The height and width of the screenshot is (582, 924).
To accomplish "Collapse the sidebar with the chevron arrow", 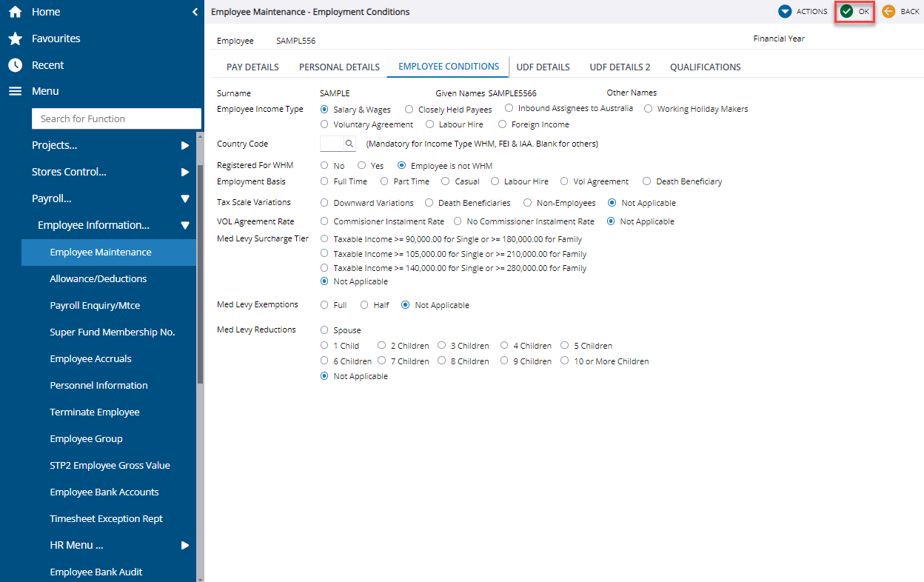I will pos(195,12).
